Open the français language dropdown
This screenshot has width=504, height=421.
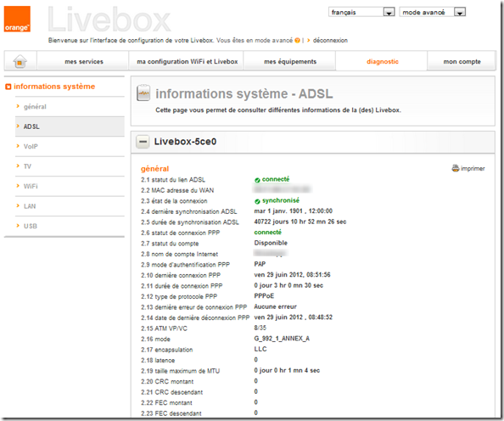tap(361, 12)
